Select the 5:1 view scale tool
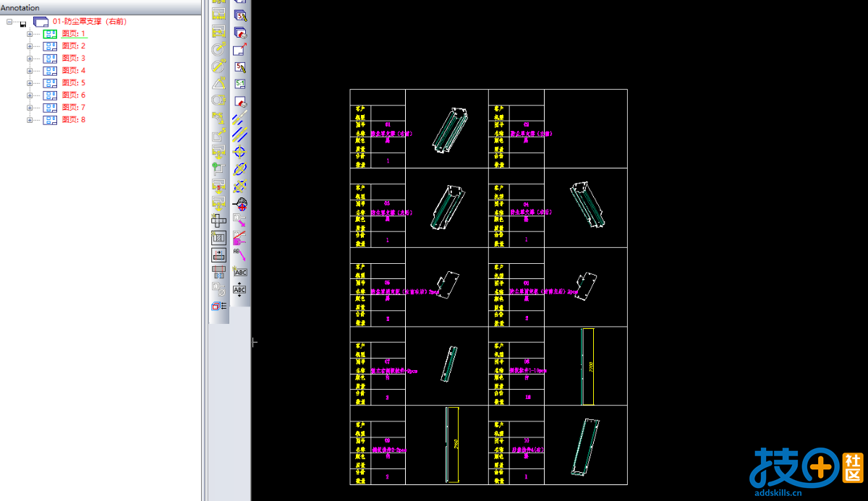The width and height of the screenshot is (868, 501). tap(241, 84)
